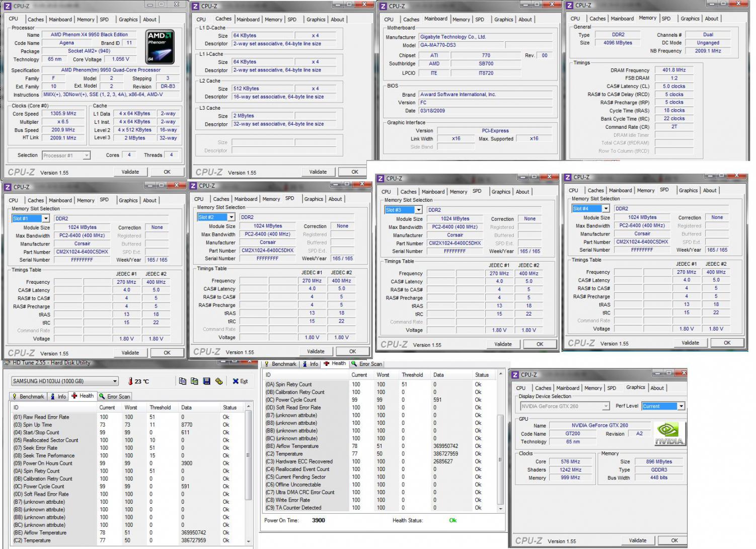756x549 pixels.
Task: Open the About tab in the Caches window
Action: 338,20
